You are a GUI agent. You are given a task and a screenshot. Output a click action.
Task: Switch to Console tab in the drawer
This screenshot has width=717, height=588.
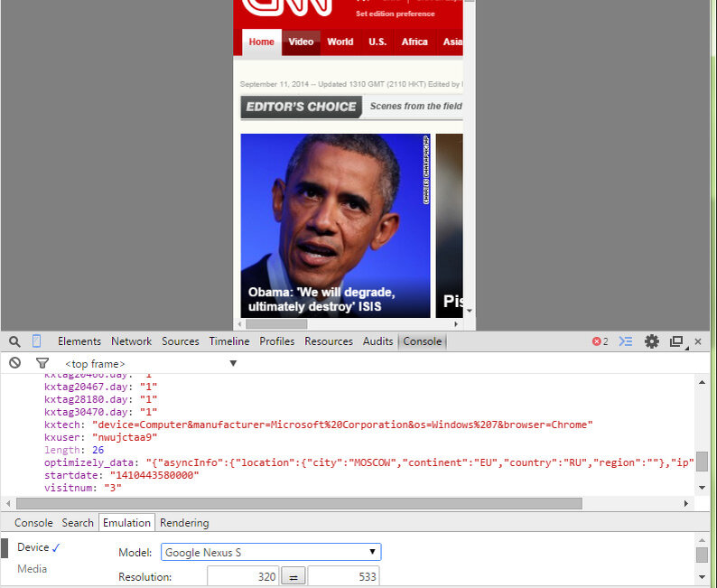33,523
